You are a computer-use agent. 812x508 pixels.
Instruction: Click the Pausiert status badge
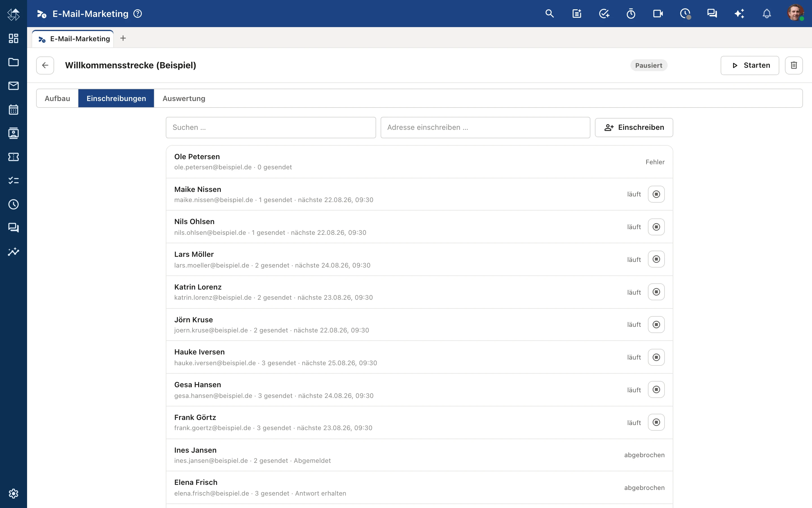(648, 65)
